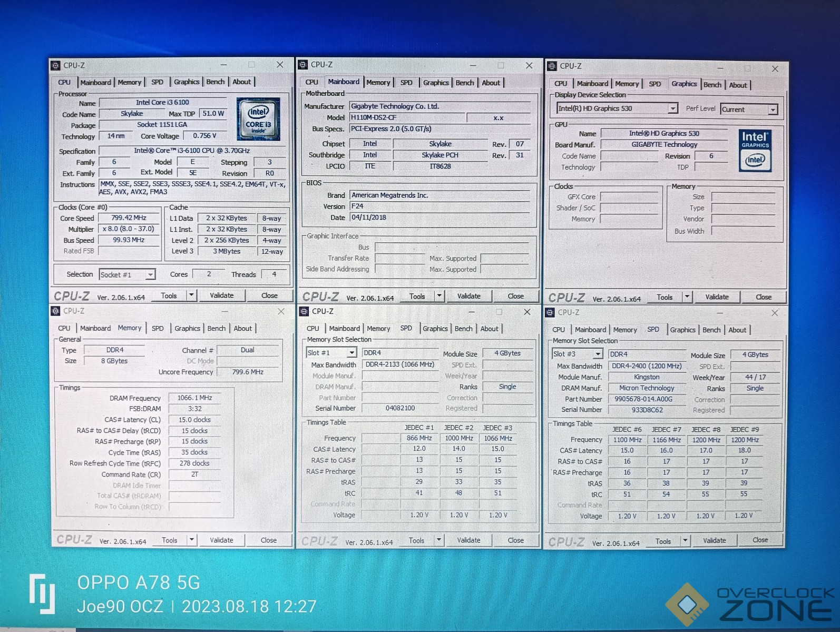Click Tools button in the Slot #3 SPD window
The height and width of the screenshot is (632, 840).
(x=663, y=541)
